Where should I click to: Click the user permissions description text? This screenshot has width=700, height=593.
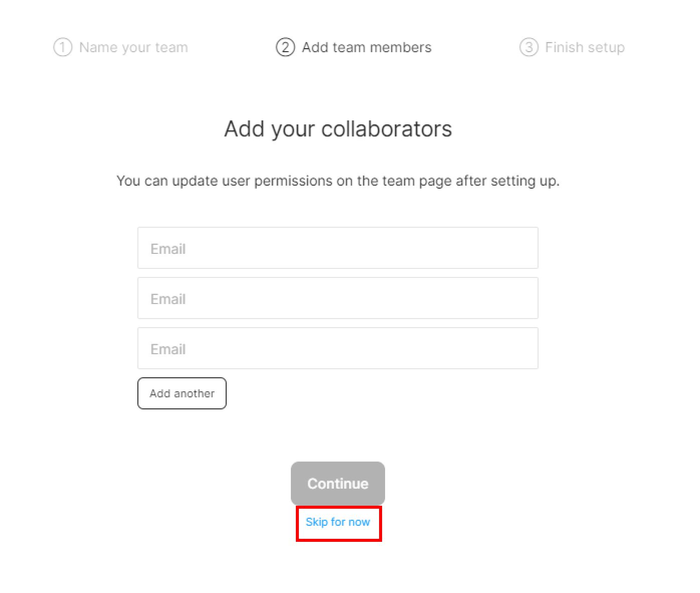click(338, 181)
